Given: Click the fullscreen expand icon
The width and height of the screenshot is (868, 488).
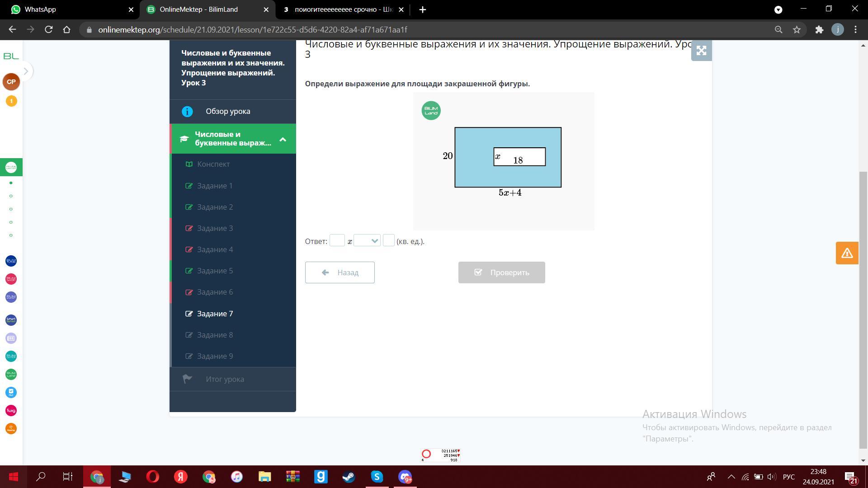Looking at the screenshot, I should [x=701, y=51].
